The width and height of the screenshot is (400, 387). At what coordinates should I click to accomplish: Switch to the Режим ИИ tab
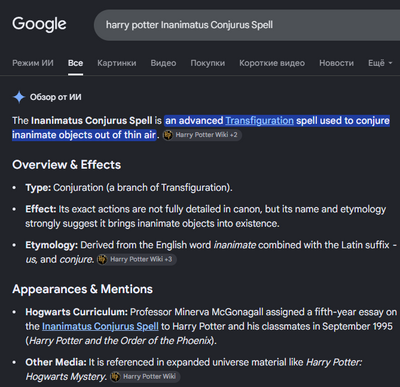pos(33,63)
